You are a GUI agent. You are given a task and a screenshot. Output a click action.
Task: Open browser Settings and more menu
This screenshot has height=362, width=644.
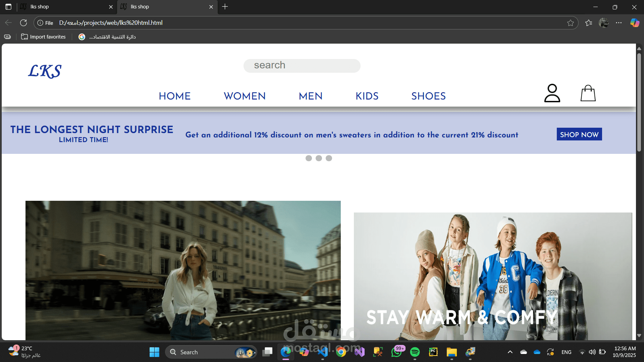pyautogui.click(x=619, y=23)
